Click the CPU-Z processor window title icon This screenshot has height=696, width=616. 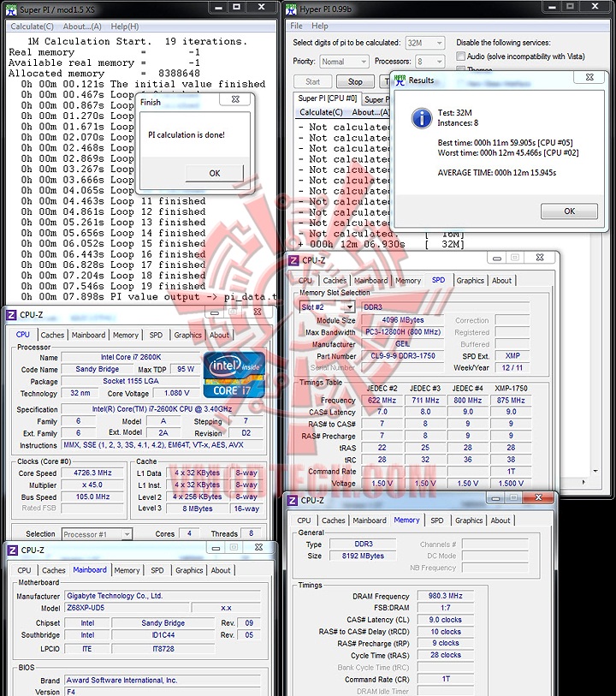point(11,315)
